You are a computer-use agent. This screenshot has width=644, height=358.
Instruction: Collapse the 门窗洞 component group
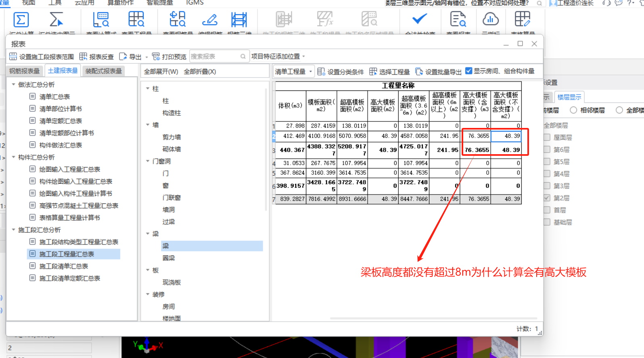148,161
